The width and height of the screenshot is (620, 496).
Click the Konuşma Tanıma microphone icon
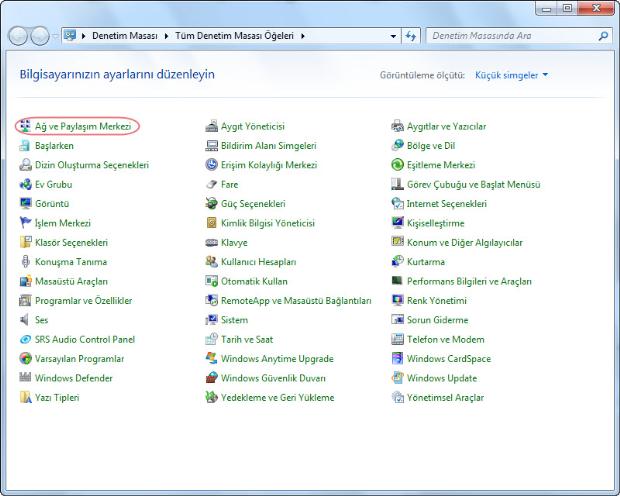click(25, 262)
